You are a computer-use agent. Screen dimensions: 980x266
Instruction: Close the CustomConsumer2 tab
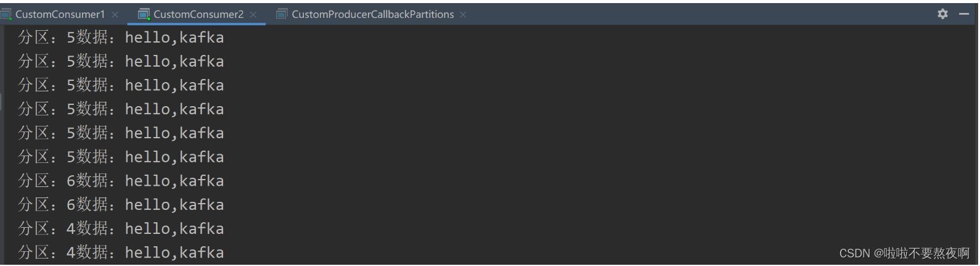[253, 14]
